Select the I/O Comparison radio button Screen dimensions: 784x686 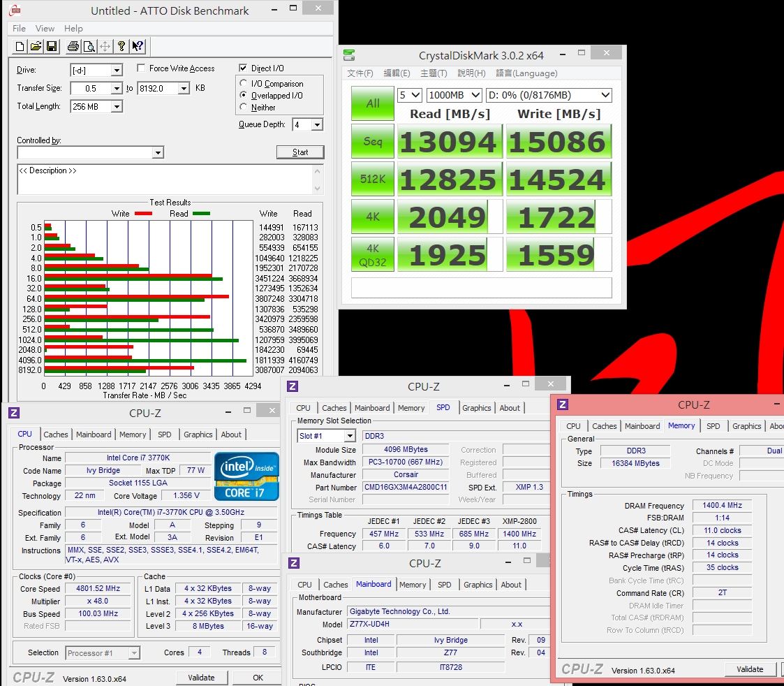[244, 84]
